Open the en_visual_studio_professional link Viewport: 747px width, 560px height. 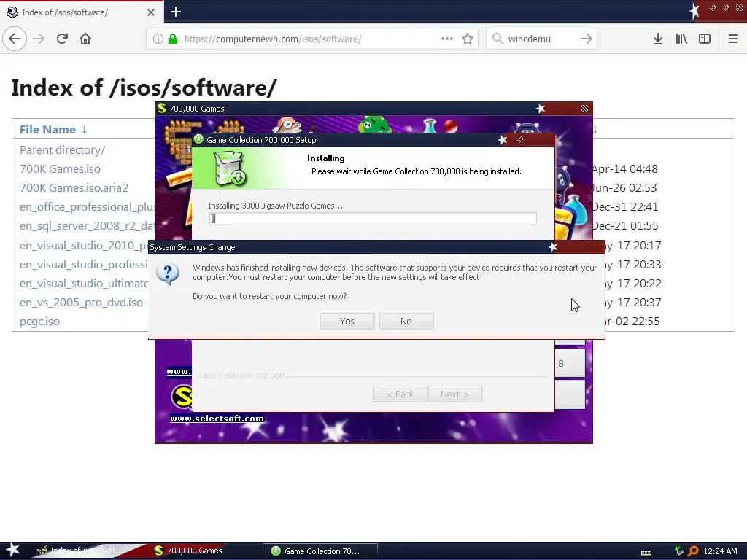point(84,264)
